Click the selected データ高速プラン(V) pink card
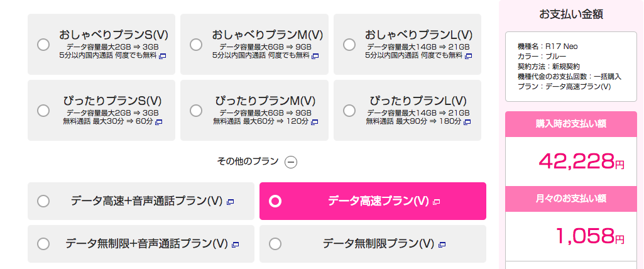644x269 pixels. coord(373,201)
